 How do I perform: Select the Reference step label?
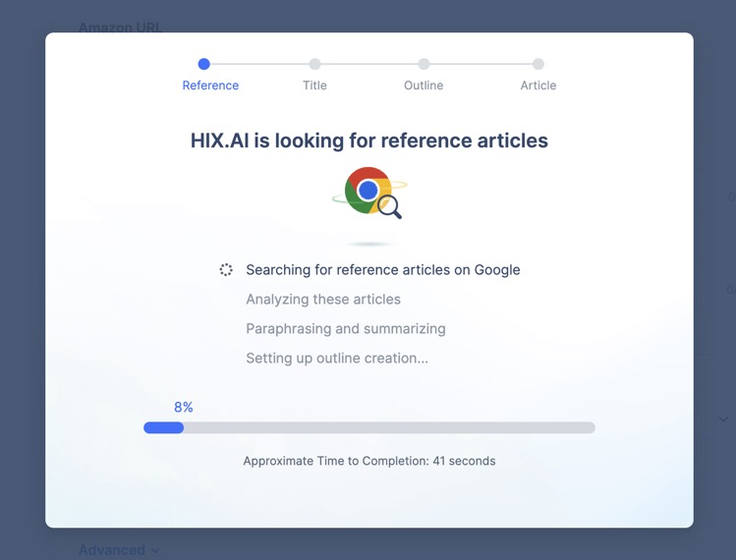point(210,85)
